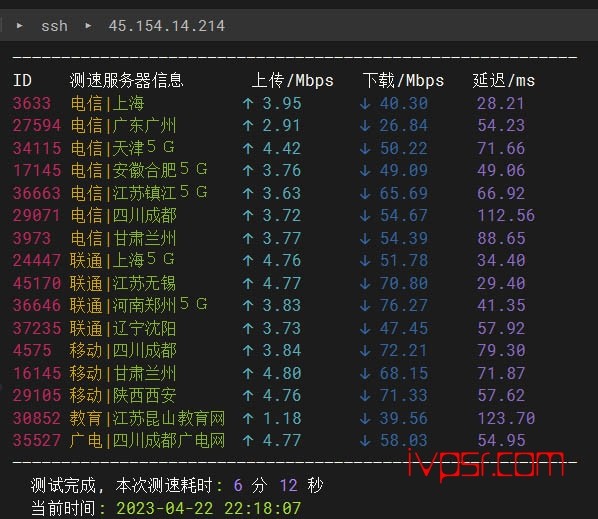Click download value 76.27 for 河南郑州5G
This screenshot has width=598, height=519.
(x=403, y=305)
